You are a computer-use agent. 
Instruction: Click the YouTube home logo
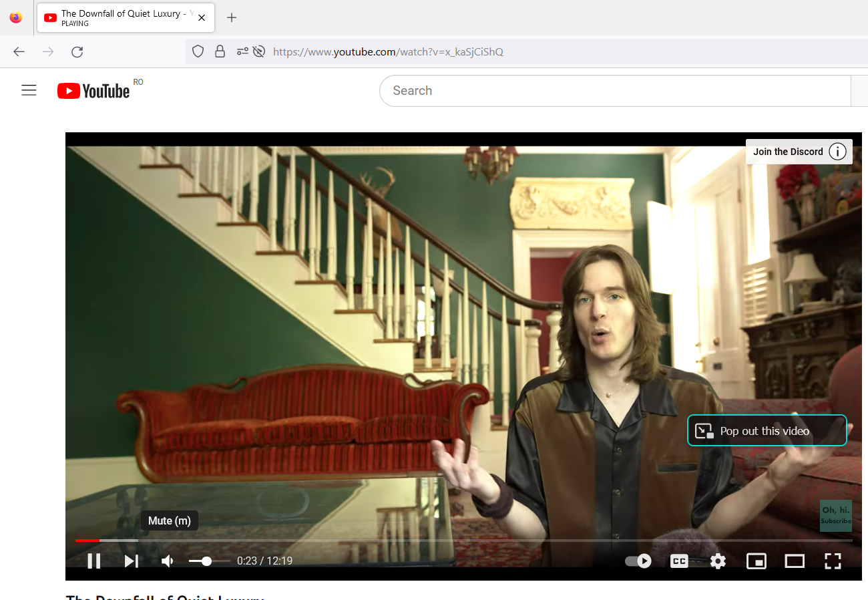coord(93,90)
